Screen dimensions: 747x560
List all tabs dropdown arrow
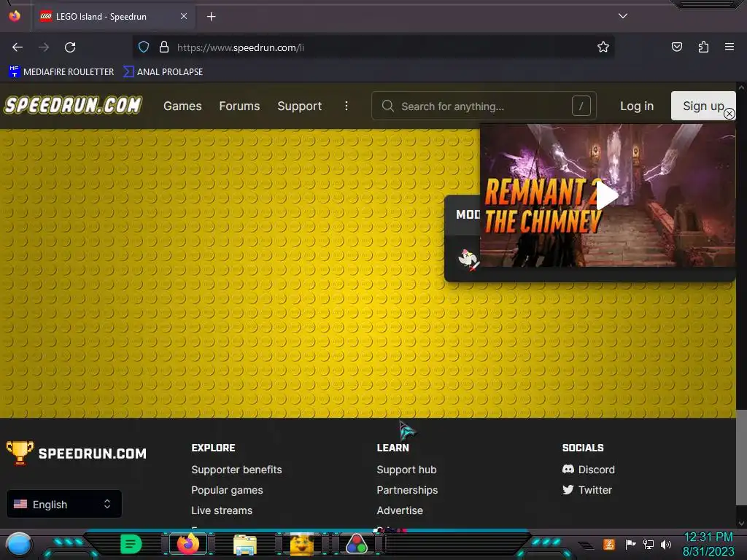click(x=623, y=16)
